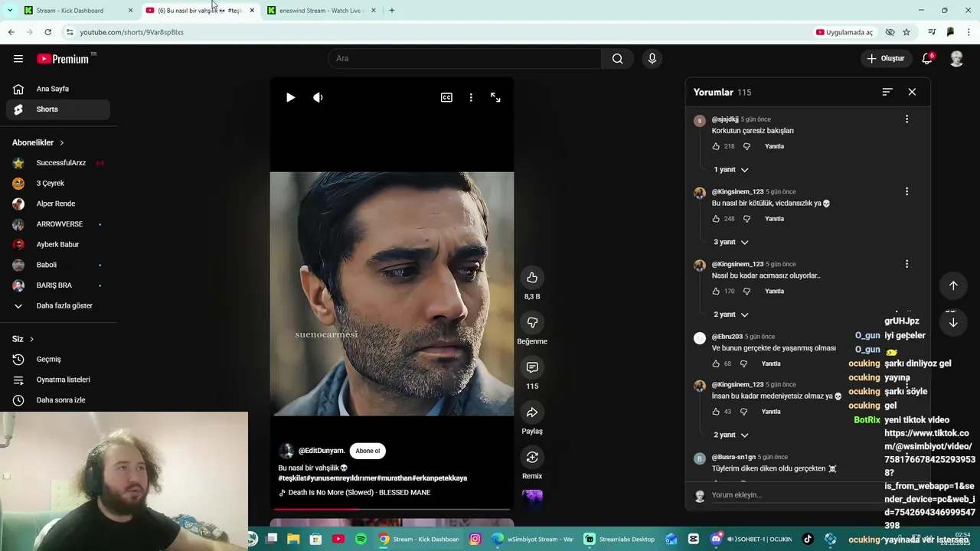
Task: Toggle closed captions on the Short
Action: [x=446, y=97]
